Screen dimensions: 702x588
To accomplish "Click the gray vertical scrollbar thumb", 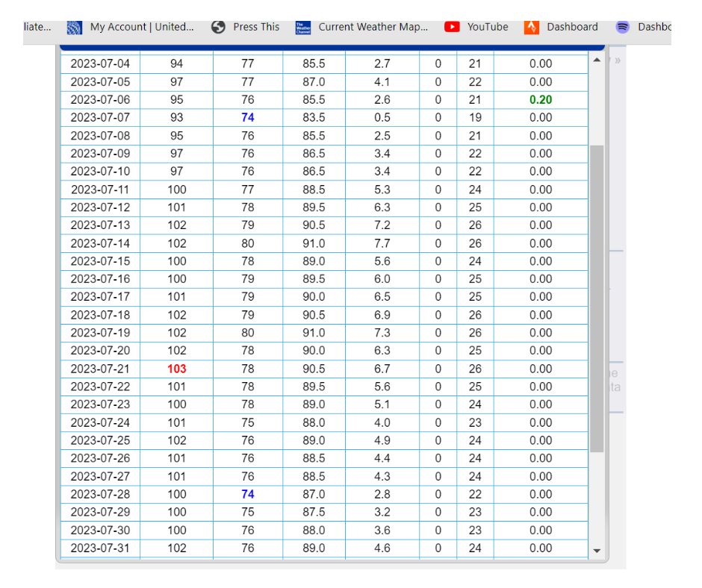I will 596,298.
